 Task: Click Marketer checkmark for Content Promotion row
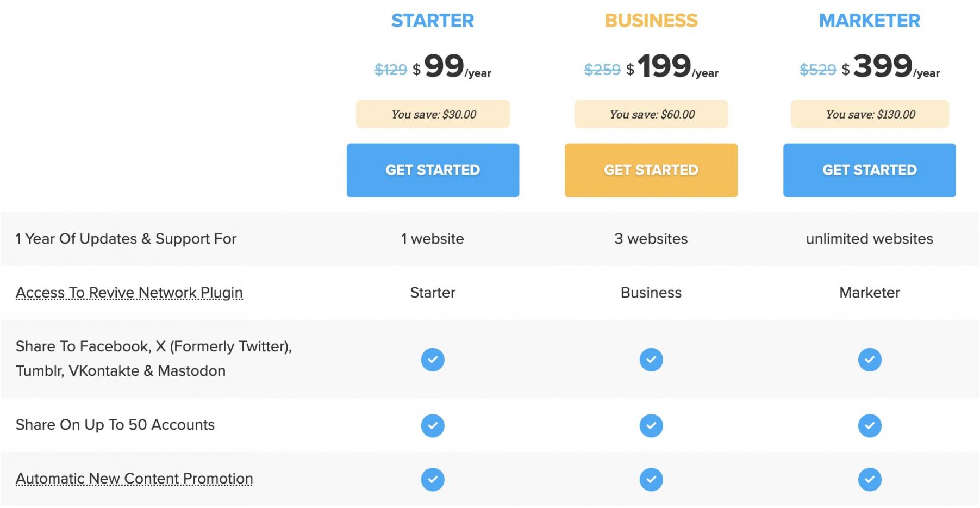coord(870,479)
